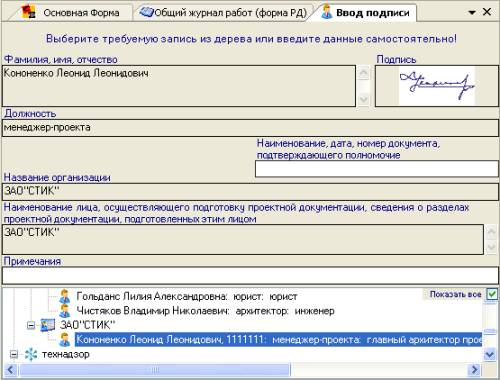The width and height of the screenshot is (500, 380).
Task: Select Чистяков Владимир Николаевич tree row
Action: click(205, 311)
